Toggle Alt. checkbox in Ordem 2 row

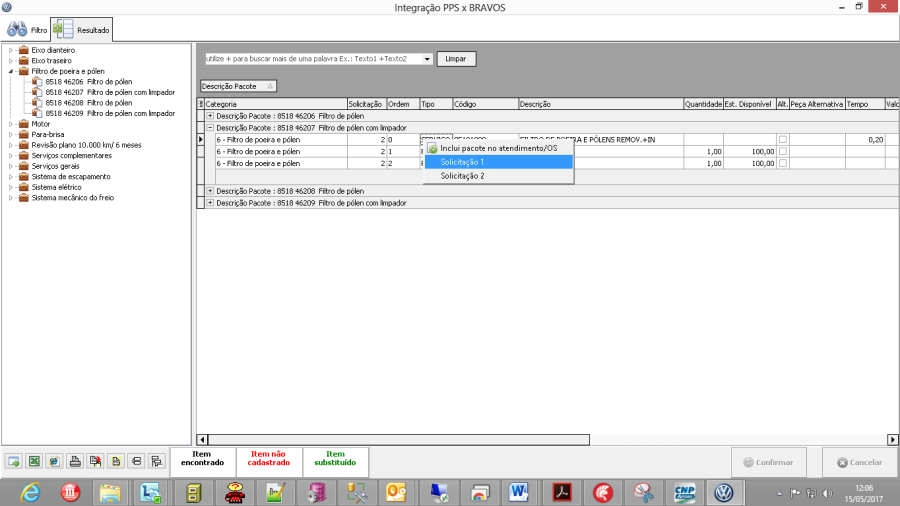tap(782, 164)
